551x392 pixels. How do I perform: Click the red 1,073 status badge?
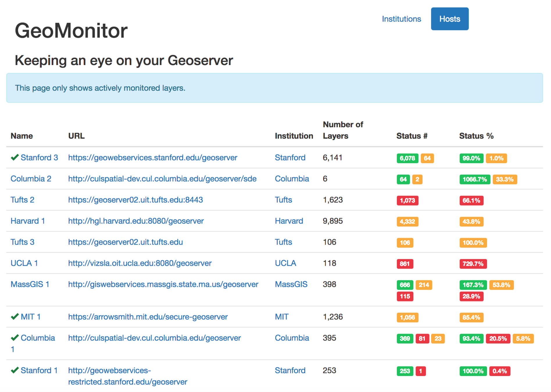coord(407,201)
